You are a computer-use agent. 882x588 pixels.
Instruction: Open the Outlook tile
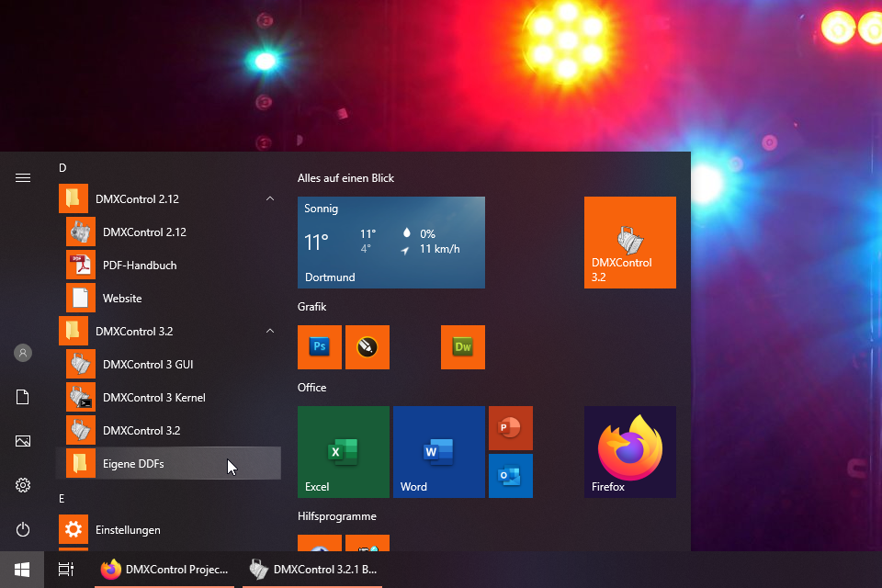pos(511,476)
